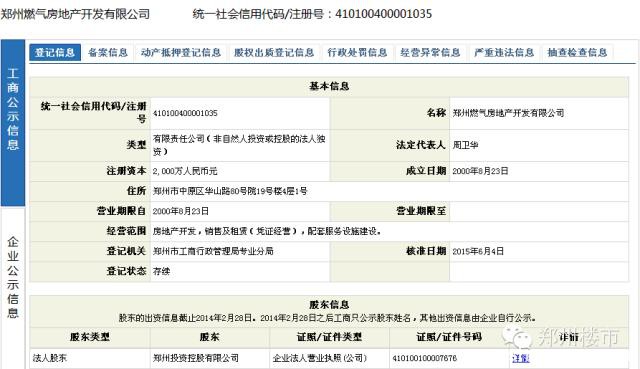Click 营业期限自 value 2000年8月23日
This screenshot has height=369, width=640.
pyautogui.click(x=180, y=211)
